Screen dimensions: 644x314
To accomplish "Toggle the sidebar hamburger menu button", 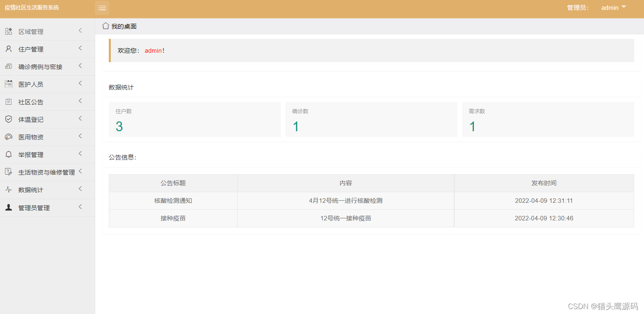I will pos(102,8).
